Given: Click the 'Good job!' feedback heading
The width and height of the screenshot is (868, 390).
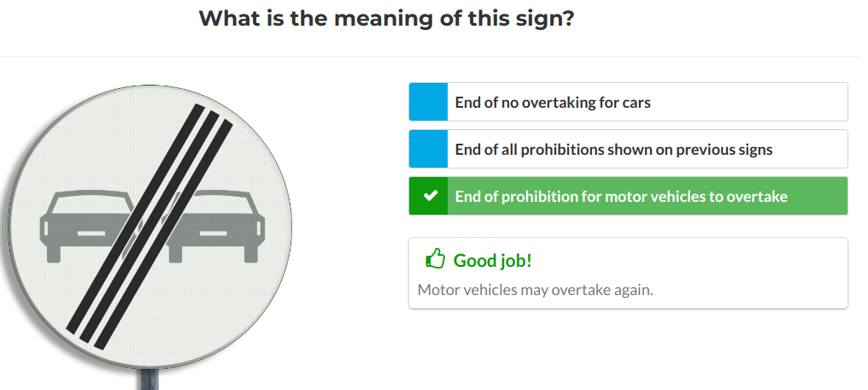Looking at the screenshot, I should pyautogui.click(x=492, y=260).
